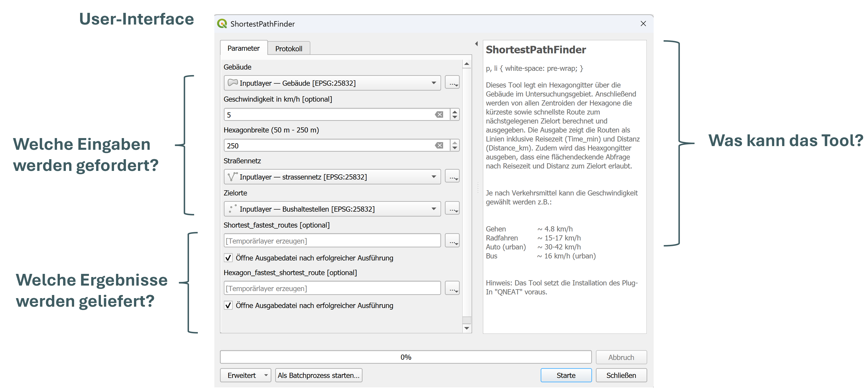The image size is (868, 390).
Task: Open output options for Hexagon_fastest_shortest_route
Action: click(452, 288)
